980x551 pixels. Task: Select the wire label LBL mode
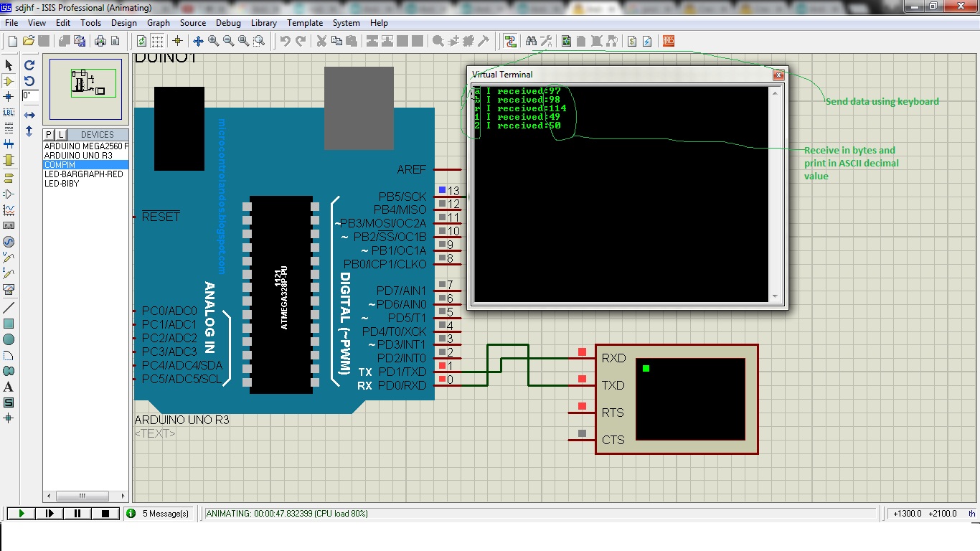(9, 113)
